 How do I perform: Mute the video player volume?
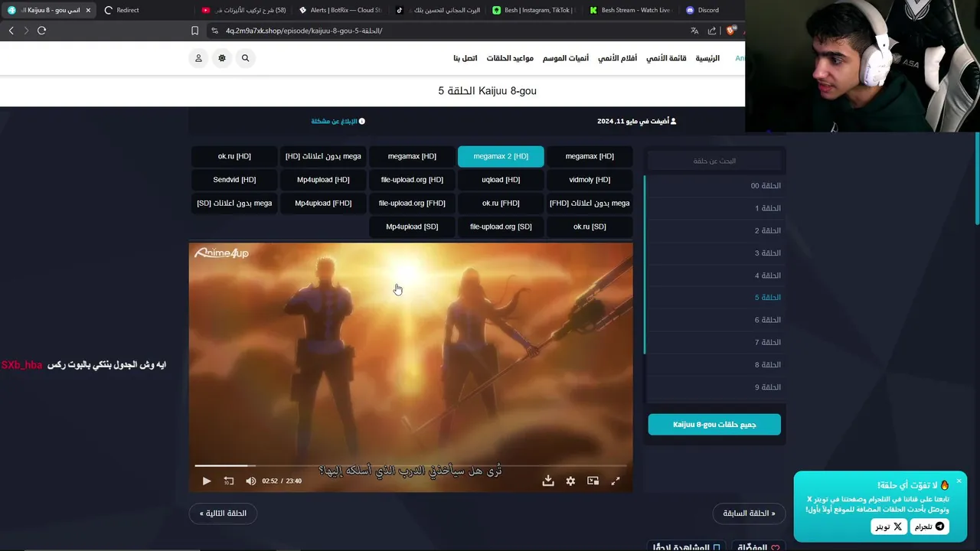(250, 481)
